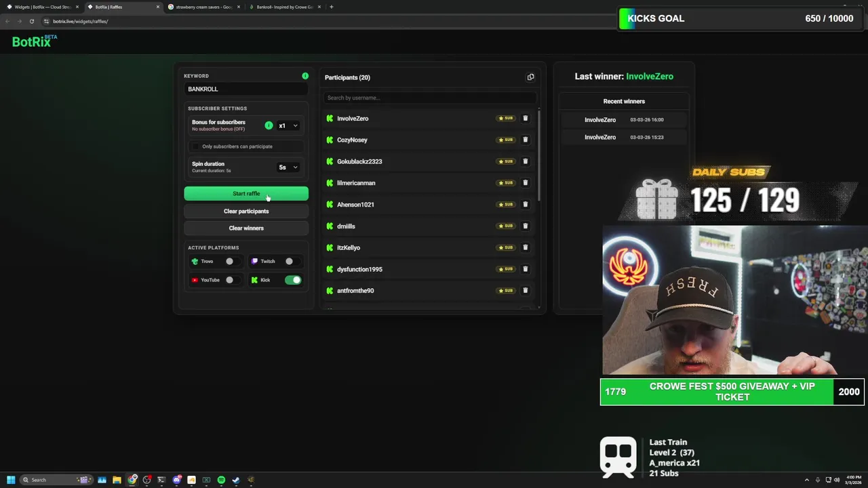Open a new browser tab
The width and height of the screenshot is (868, 488).
tap(331, 7)
